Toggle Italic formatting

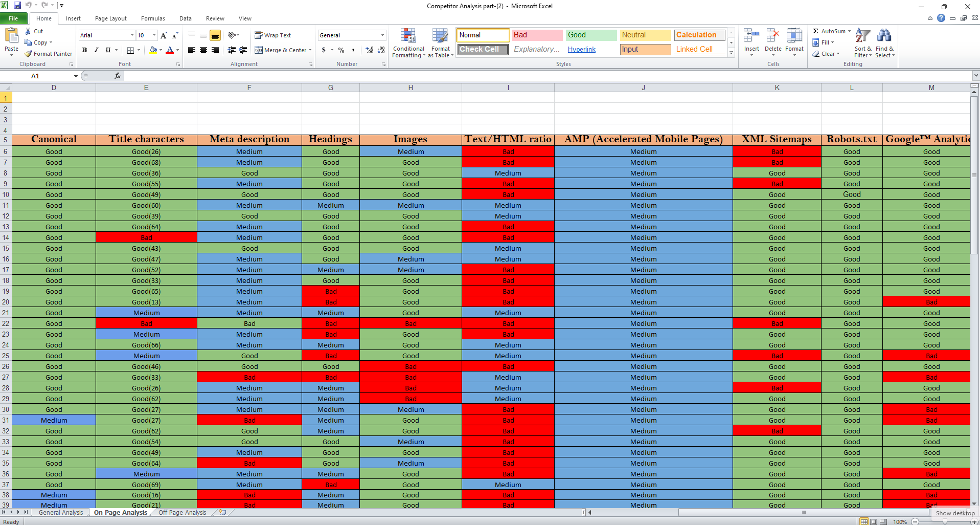click(x=96, y=50)
